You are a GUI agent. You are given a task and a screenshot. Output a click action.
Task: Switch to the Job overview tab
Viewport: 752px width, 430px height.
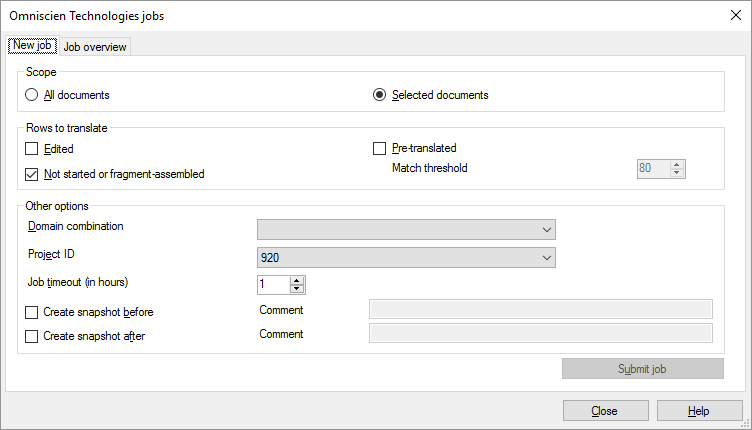(x=94, y=46)
